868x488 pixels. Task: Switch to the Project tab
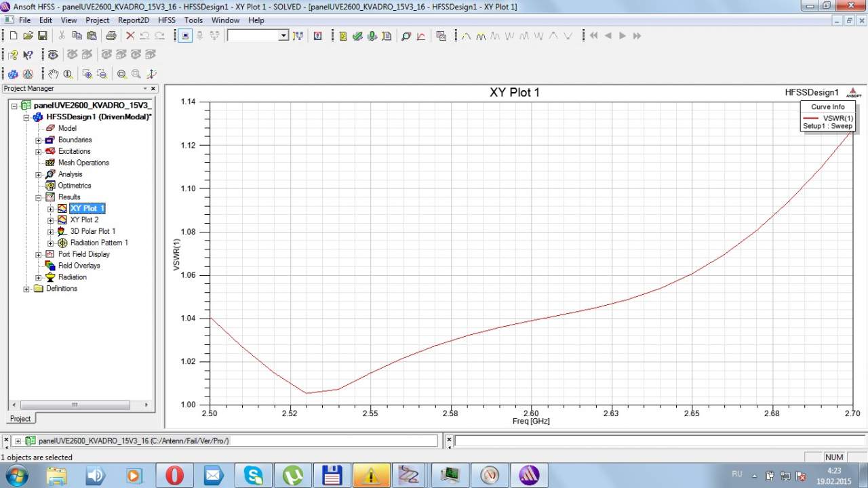(x=20, y=418)
